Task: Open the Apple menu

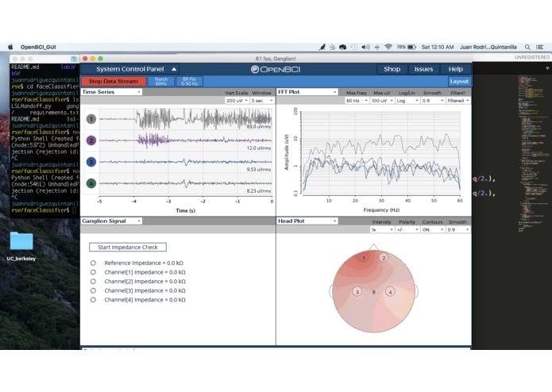Action: pos(10,47)
